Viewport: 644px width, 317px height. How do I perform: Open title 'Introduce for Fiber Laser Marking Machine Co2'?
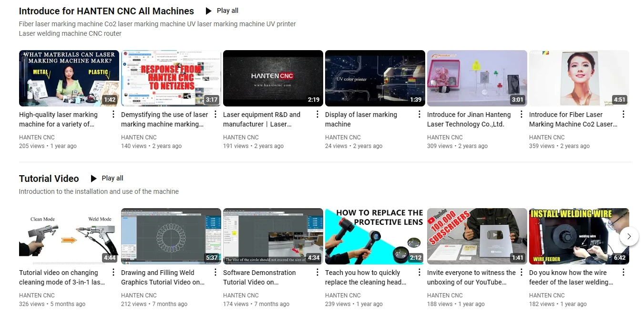point(573,119)
